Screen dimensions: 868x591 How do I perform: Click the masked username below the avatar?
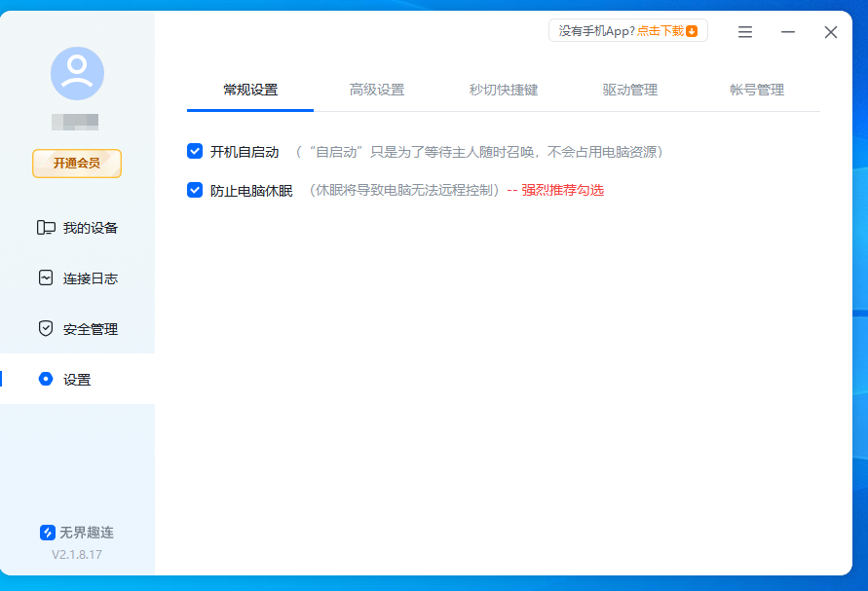click(76, 122)
